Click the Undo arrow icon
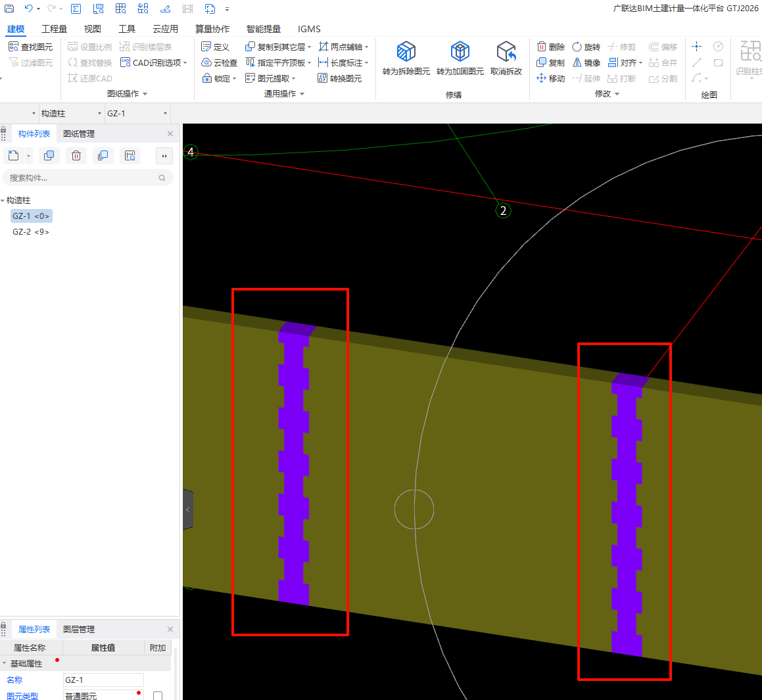Viewport: 762px width, 700px height. coord(29,9)
